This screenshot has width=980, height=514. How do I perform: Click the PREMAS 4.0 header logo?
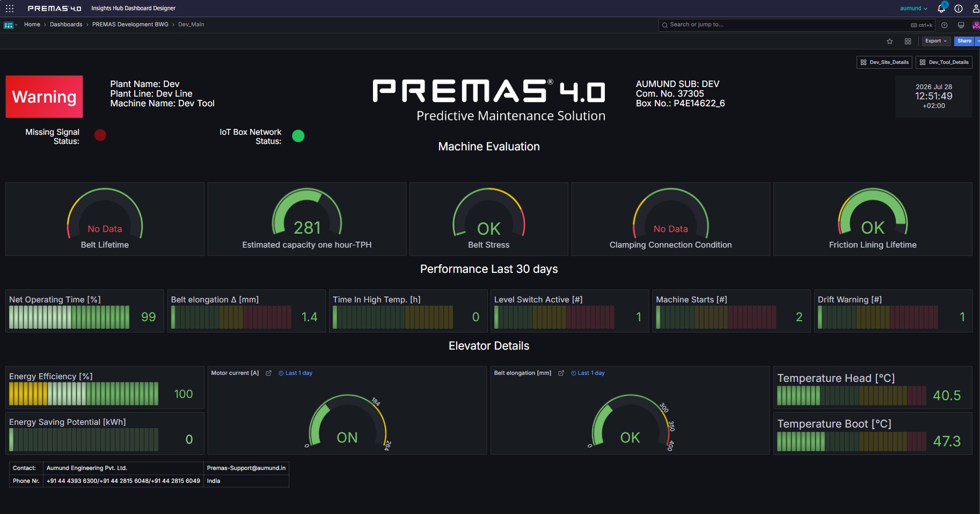point(54,8)
